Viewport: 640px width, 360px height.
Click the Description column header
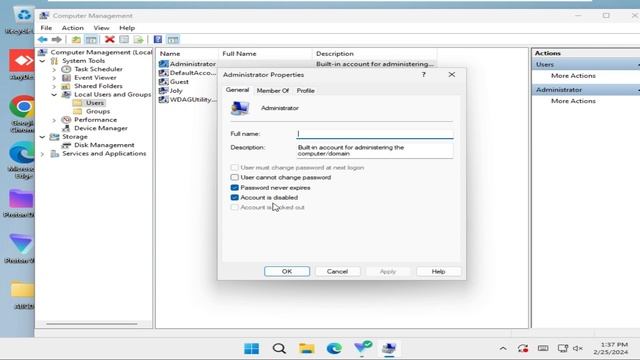(374, 54)
